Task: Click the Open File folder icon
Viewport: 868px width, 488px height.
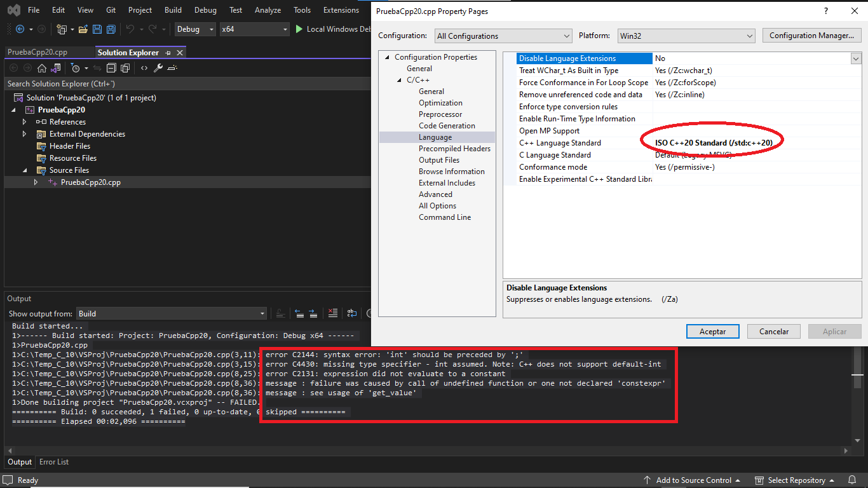Action: pos(83,29)
